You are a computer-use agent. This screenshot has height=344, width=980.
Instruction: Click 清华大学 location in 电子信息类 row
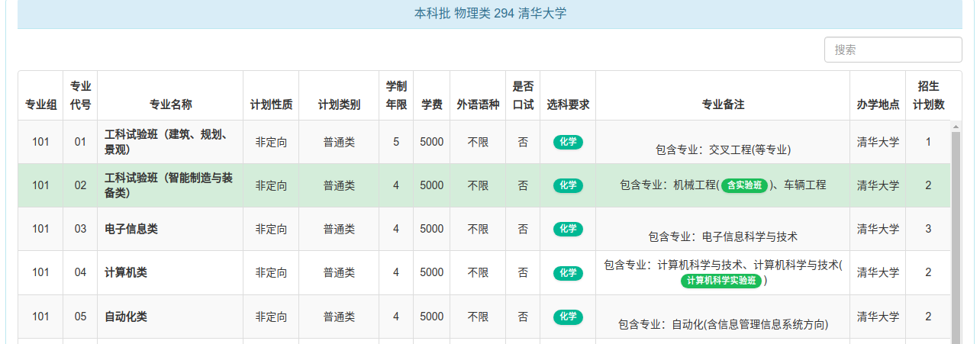click(x=878, y=229)
